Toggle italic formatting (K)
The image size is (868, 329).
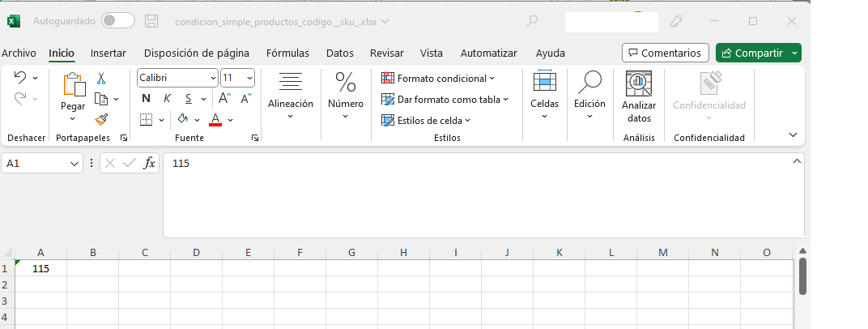point(167,99)
